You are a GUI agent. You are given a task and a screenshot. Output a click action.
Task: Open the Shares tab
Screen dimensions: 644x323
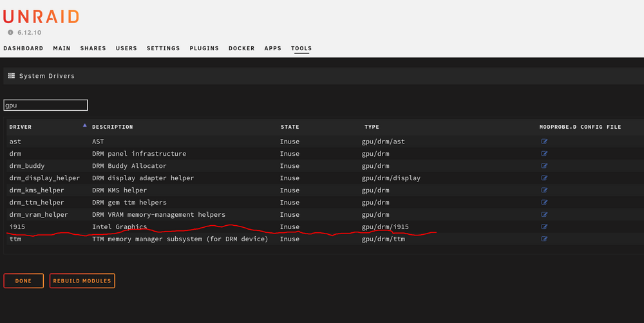tap(93, 48)
